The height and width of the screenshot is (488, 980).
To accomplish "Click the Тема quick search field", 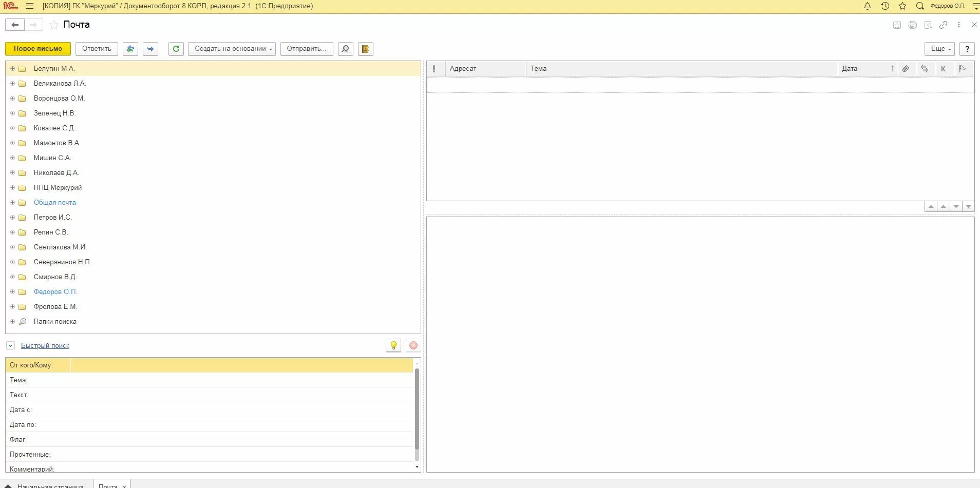I will (x=241, y=380).
